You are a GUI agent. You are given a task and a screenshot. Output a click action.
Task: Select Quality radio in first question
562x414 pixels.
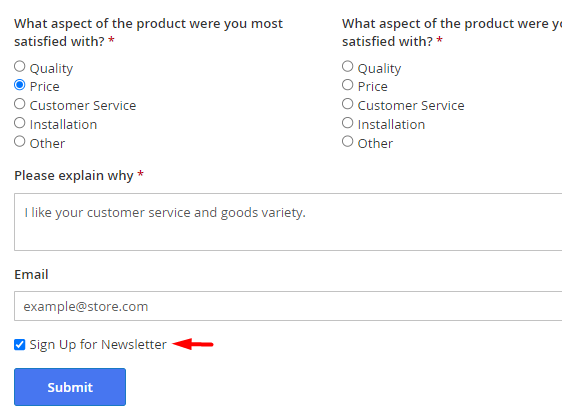tap(20, 66)
